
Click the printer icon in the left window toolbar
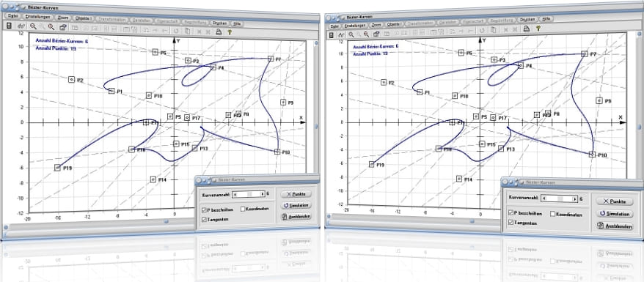tap(219, 31)
